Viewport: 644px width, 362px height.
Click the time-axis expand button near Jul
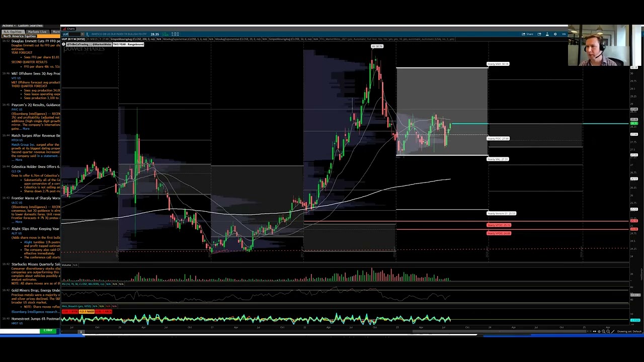click(80, 332)
